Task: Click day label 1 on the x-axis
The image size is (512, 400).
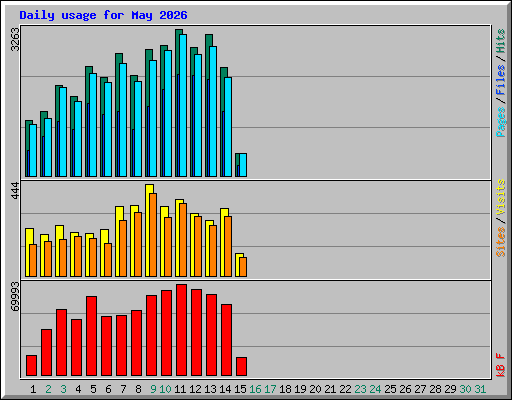Action: [33, 389]
